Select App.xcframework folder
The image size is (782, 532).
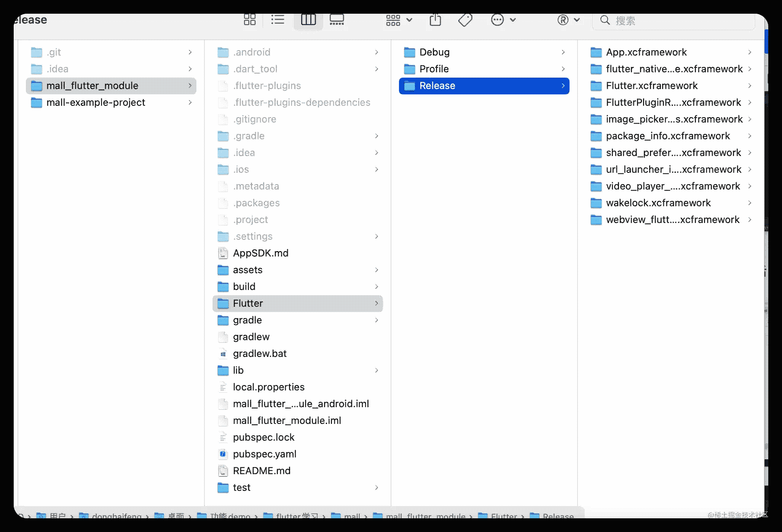671,52
